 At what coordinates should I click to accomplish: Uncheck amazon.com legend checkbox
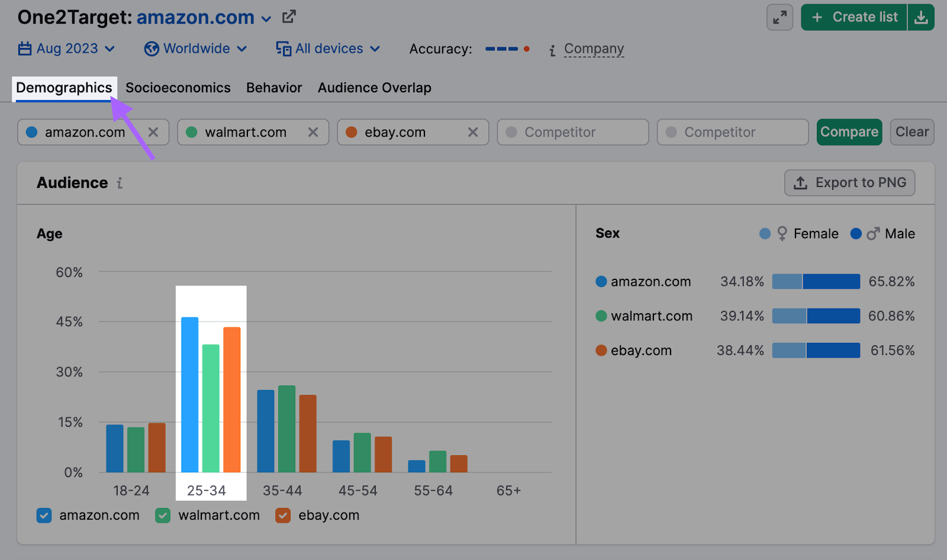coord(44,516)
